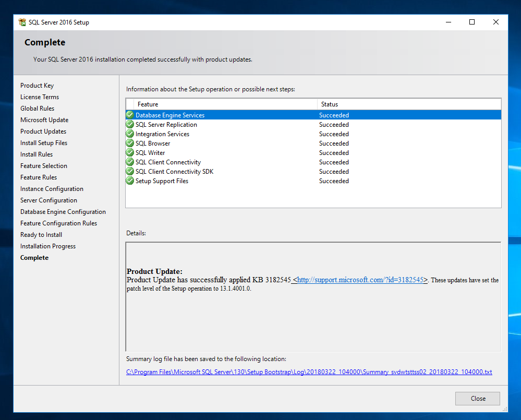The width and height of the screenshot is (521, 420).
Task: Click the green checkmark beside Database Engine Services
Action: tap(129, 115)
